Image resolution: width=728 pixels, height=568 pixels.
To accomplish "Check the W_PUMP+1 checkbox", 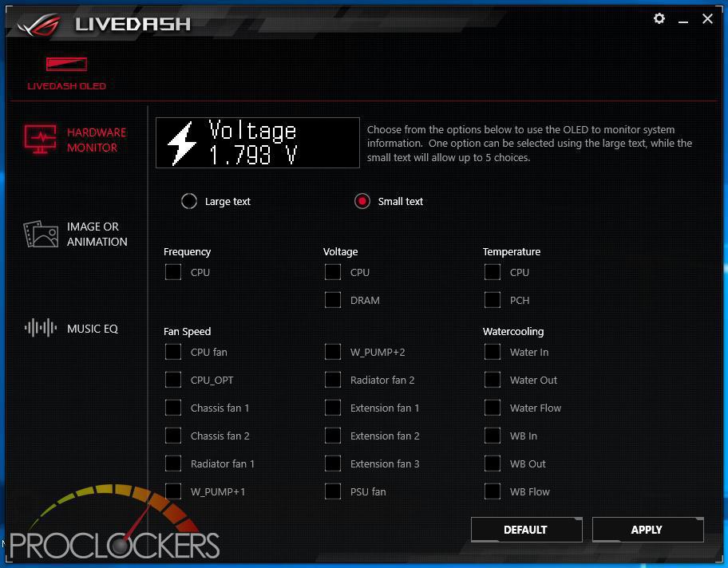I will pyautogui.click(x=173, y=491).
